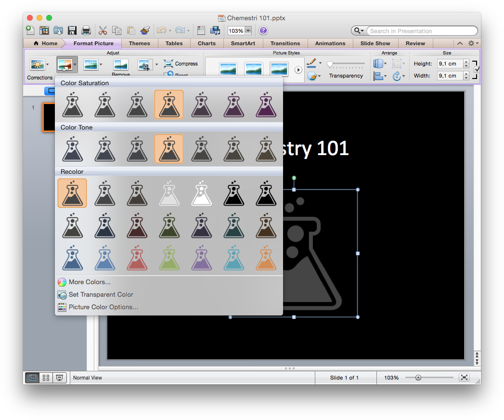Increase Height with stepper up arrow
This screenshot has width=504, height=420.
pos(466,62)
